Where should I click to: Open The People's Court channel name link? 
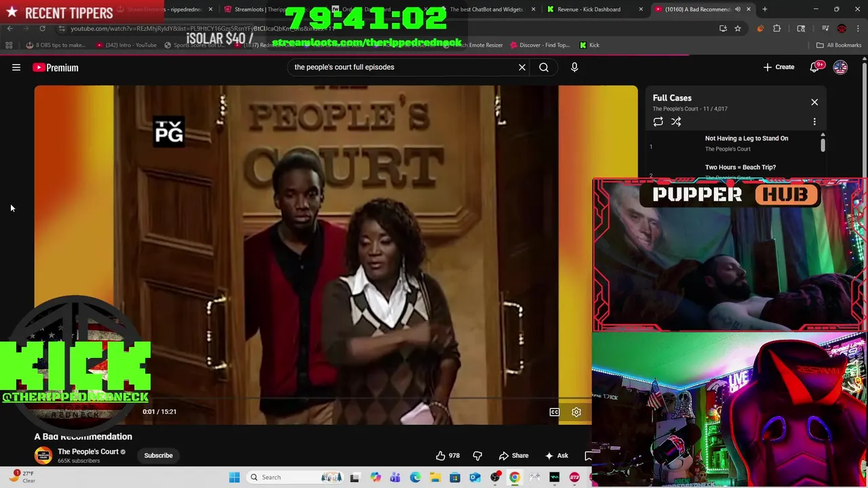point(88,451)
